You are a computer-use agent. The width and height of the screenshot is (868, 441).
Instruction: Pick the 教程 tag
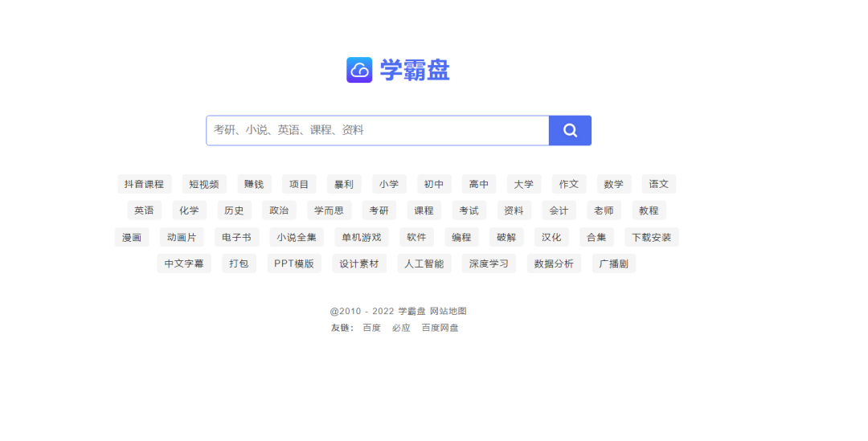coord(649,210)
